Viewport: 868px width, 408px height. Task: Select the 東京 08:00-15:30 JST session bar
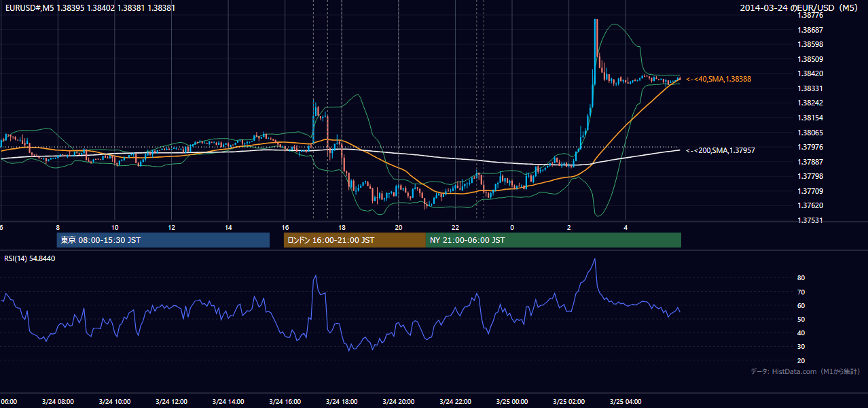coord(163,240)
